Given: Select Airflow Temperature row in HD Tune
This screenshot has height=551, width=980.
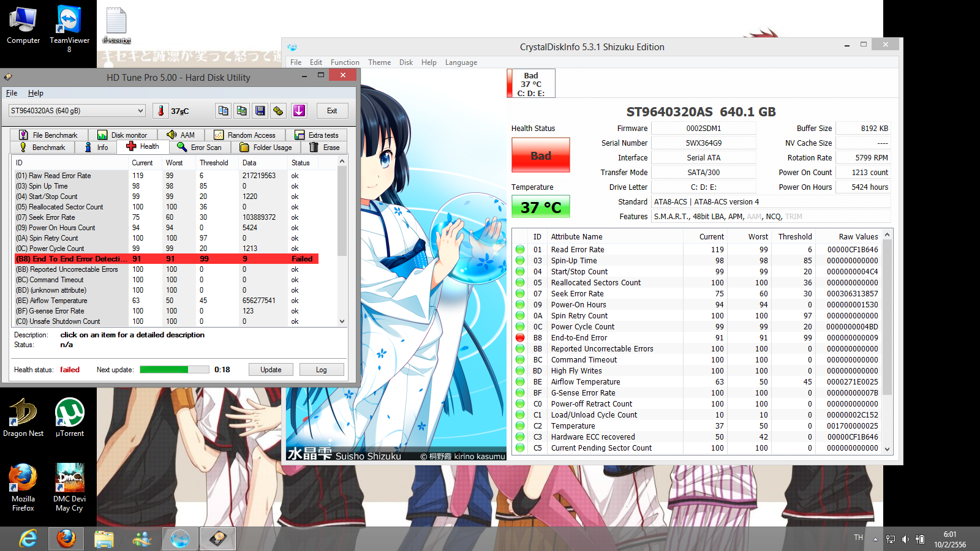Looking at the screenshot, I should pyautogui.click(x=167, y=301).
